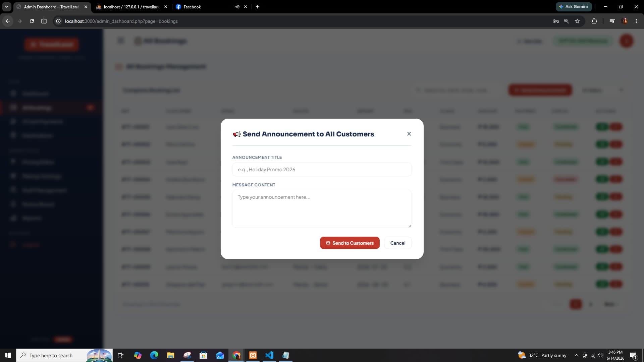Open the Chrome three-dot menu
644x362 pixels.
pyautogui.click(x=636, y=21)
